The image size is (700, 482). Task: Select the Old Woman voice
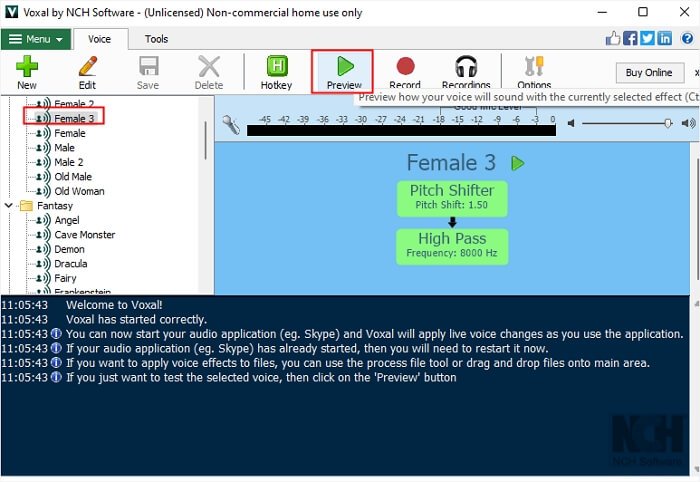(x=79, y=191)
